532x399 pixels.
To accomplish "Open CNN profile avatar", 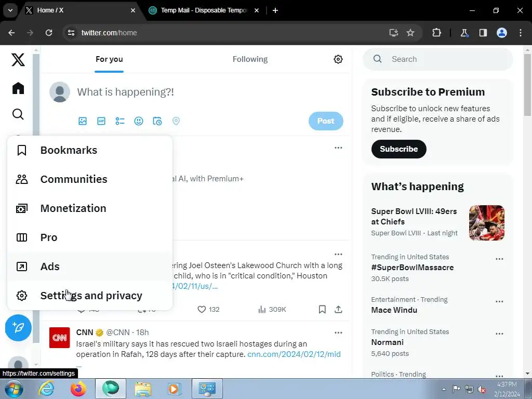I will (x=59, y=338).
